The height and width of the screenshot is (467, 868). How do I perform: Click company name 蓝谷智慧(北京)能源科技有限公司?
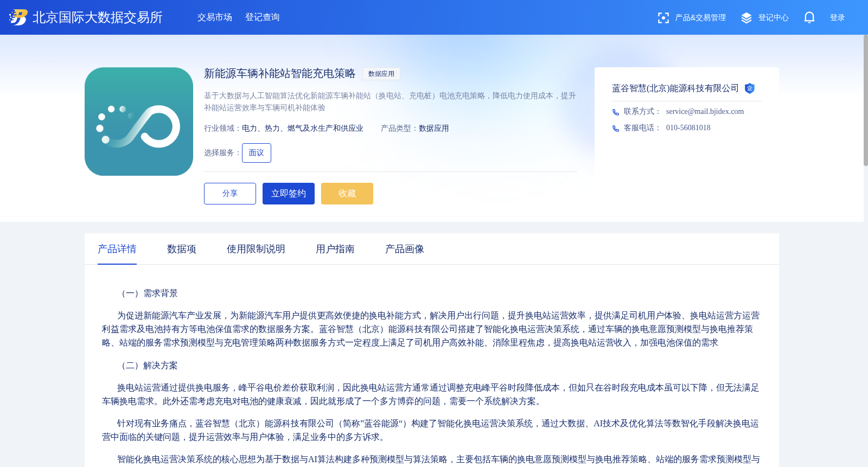tap(675, 88)
